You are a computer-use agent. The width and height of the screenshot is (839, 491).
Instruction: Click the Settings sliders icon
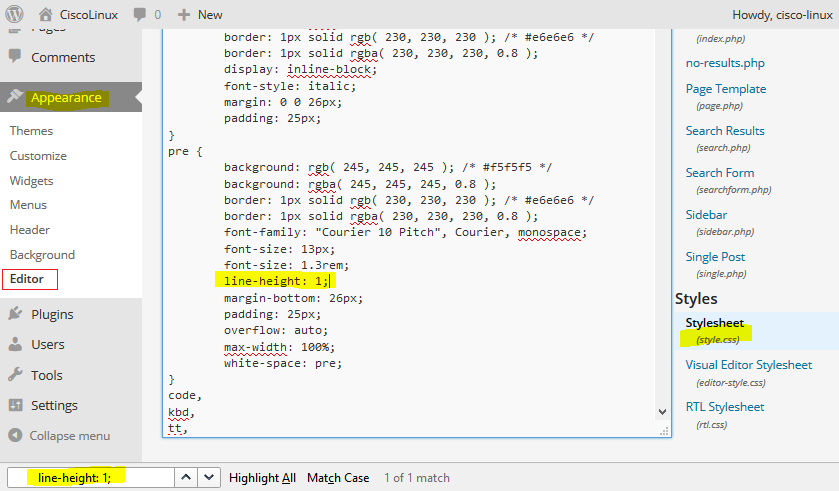click(x=15, y=406)
